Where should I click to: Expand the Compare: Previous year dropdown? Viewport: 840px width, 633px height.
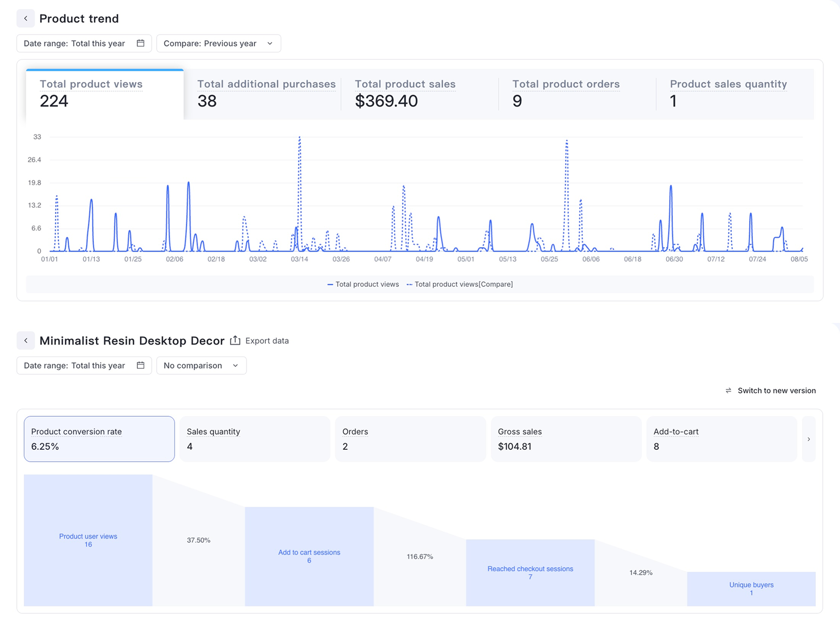pos(218,43)
